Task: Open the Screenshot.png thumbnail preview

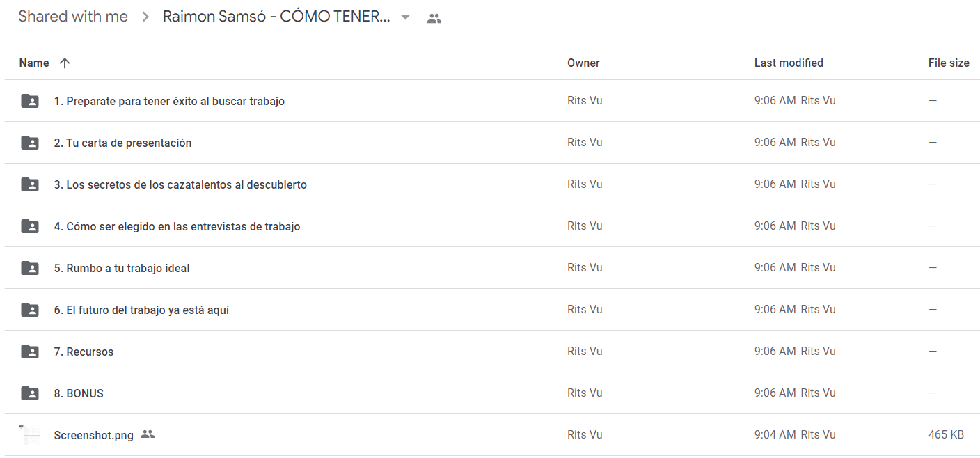Action: (30, 435)
